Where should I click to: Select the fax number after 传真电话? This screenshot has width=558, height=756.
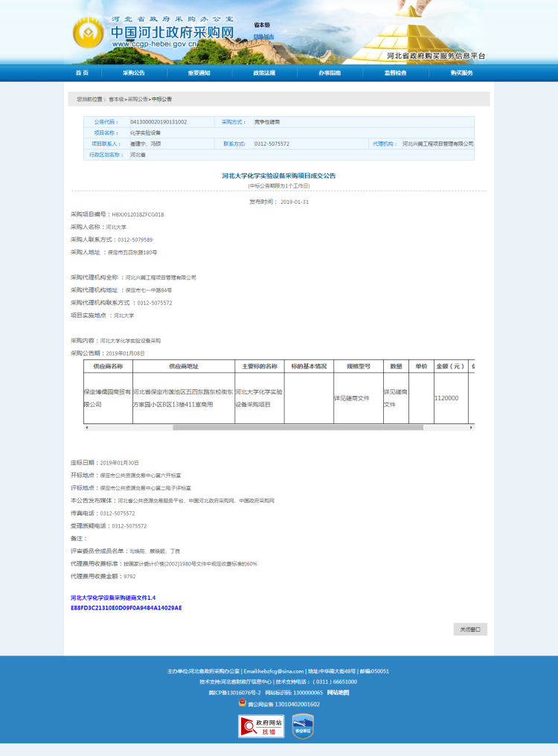(118, 513)
